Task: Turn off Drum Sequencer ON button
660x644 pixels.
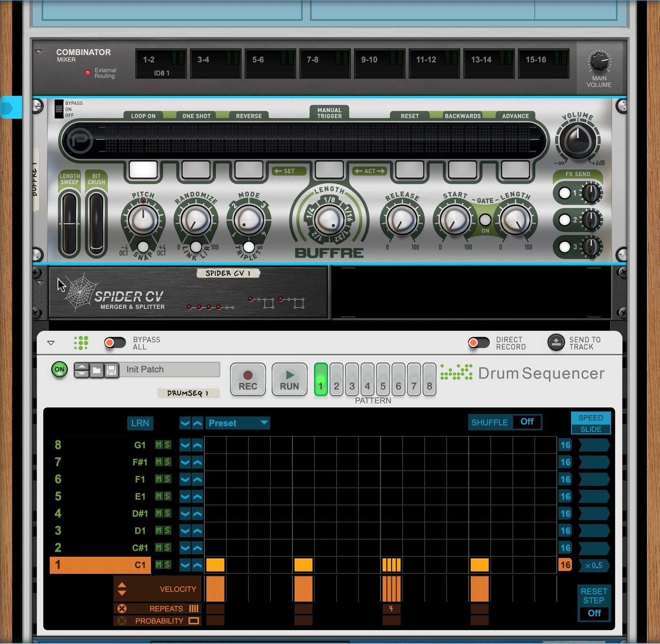Action: click(60, 370)
